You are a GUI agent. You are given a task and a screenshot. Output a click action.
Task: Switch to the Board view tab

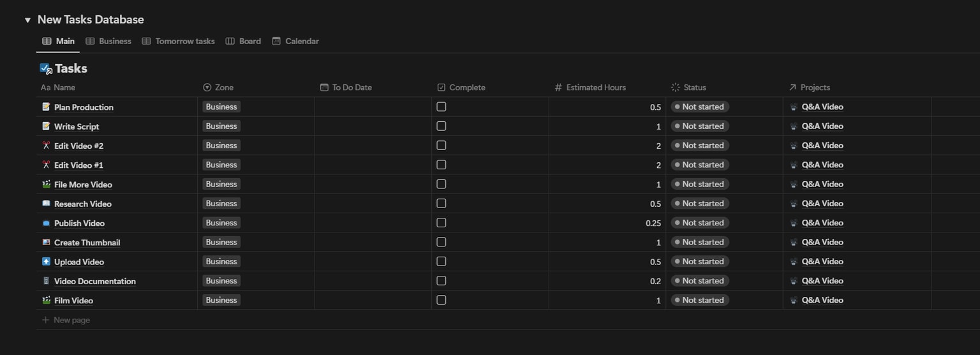pos(243,41)
